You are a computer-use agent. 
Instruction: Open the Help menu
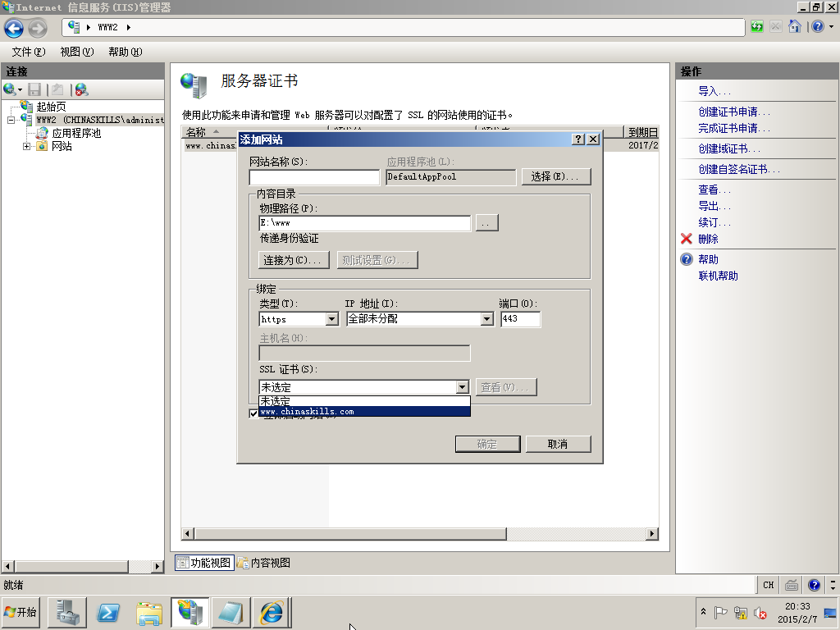point(125,52)
